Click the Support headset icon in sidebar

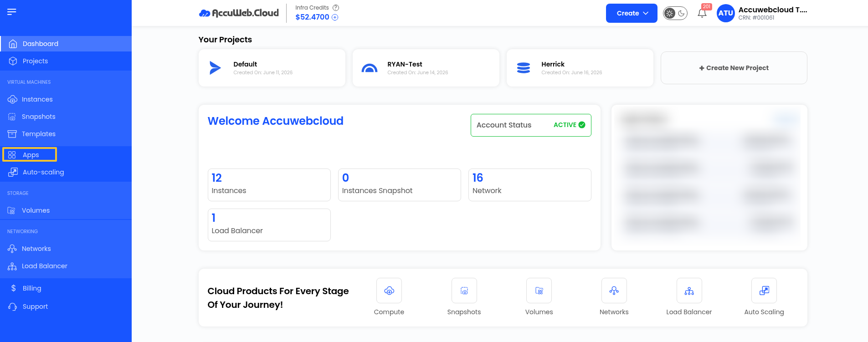(13, 306)
